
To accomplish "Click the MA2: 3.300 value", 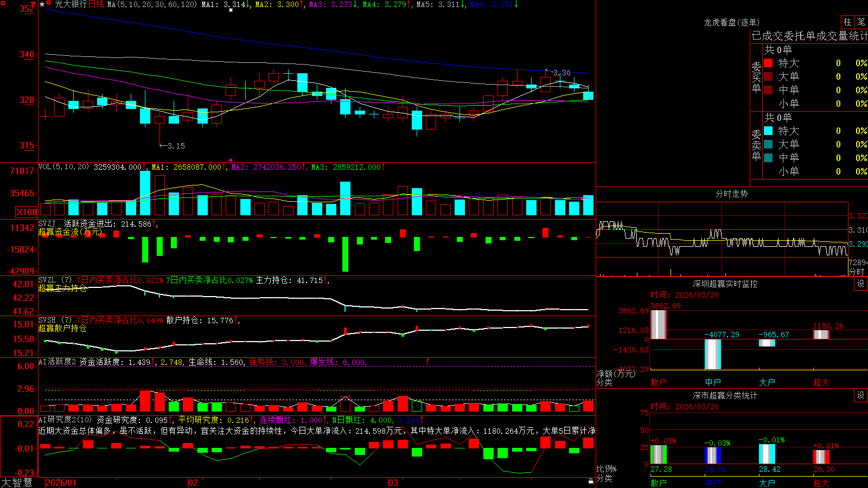I will coord(277,4).
